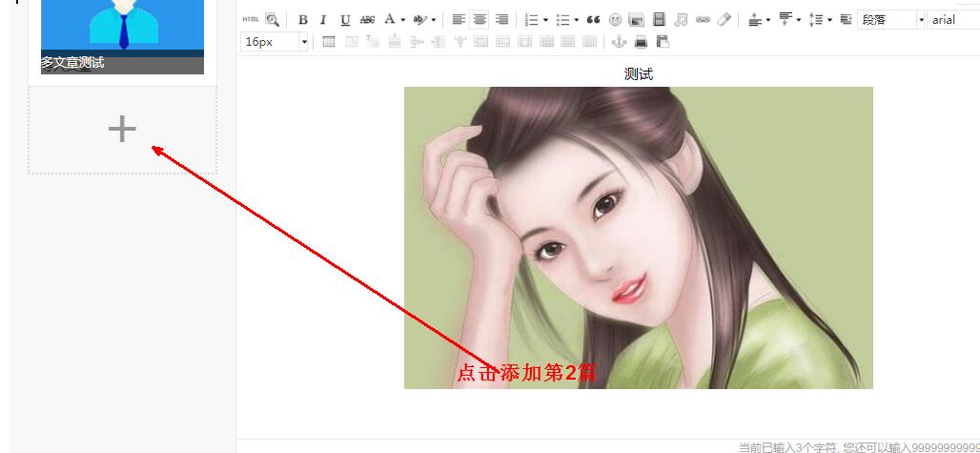The height and width of the screenshot is (453, 980).
Task: Click the preview magnifier icon
Action: [x=272, y=19]
